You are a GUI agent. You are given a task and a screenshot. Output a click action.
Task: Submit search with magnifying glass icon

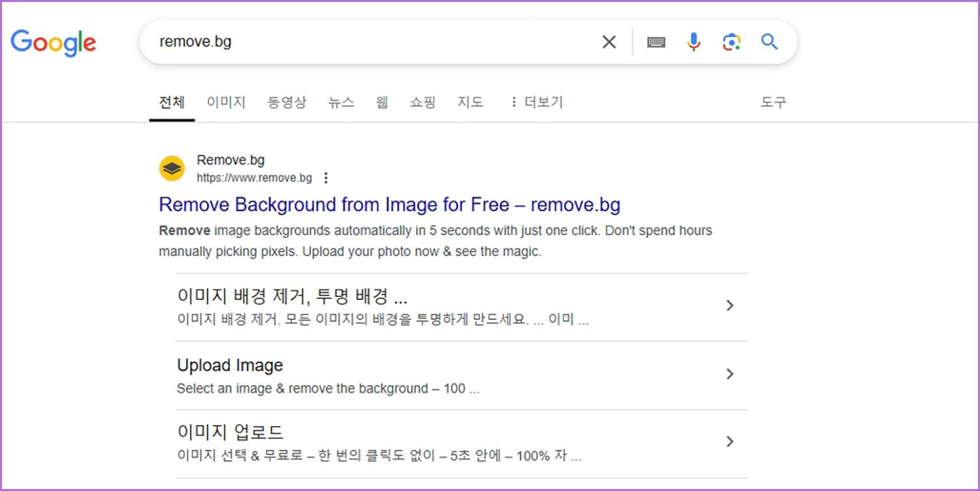tap(770, 42)
